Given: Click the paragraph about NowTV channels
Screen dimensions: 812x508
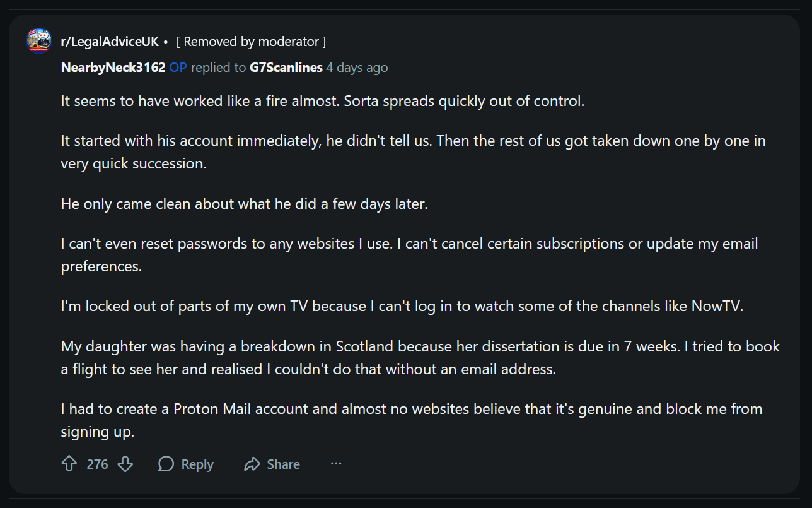Looking at the screenshot, I should (x=402, y=306).
